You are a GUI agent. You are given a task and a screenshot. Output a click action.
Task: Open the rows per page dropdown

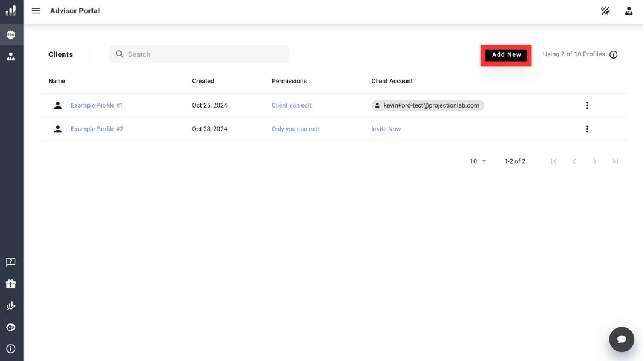click(478, 161)
